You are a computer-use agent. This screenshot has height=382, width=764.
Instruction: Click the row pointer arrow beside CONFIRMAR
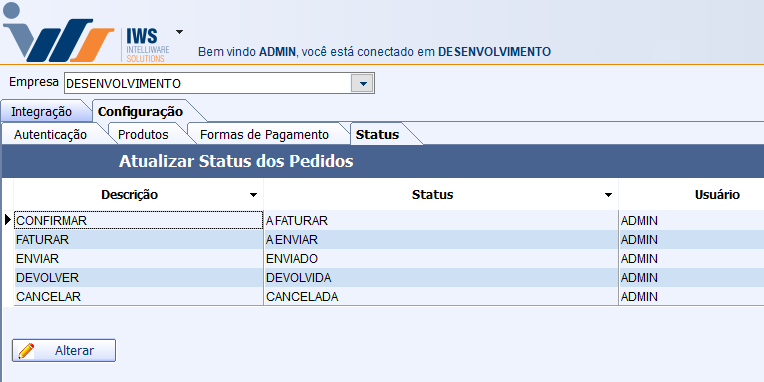[7, 220]
